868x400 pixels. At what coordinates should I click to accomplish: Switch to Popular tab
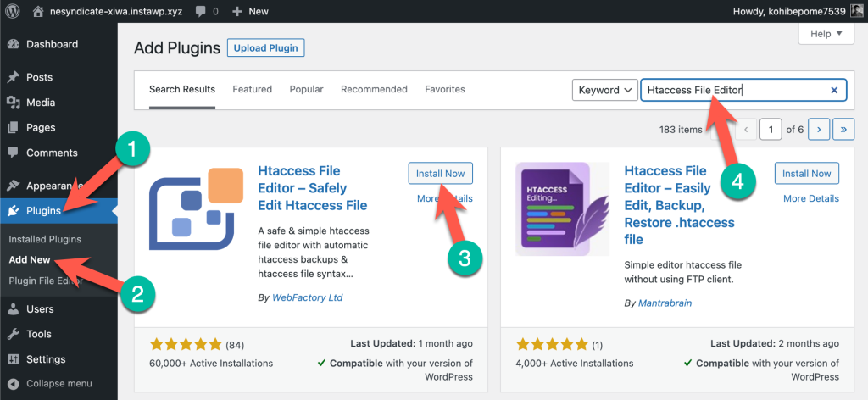[307, 89]
